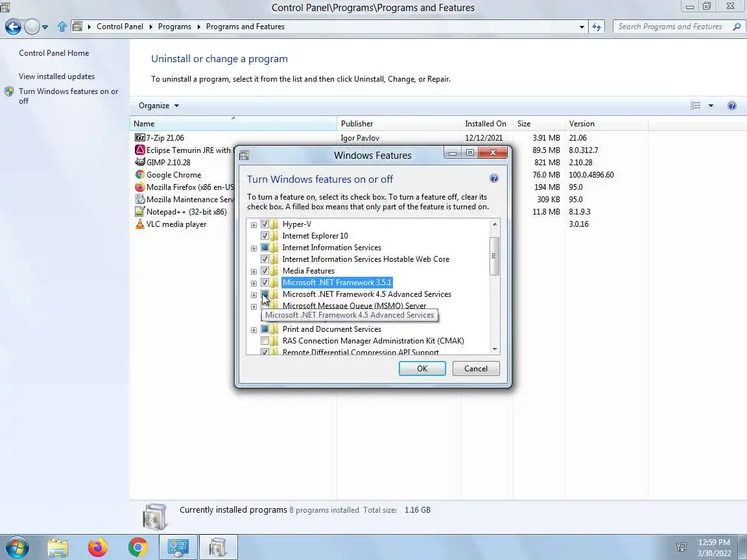The height and width of the screenshot is (560, 747).
Task: Click the GIMP 2.10.28 icon
Action: coord(139,163)
